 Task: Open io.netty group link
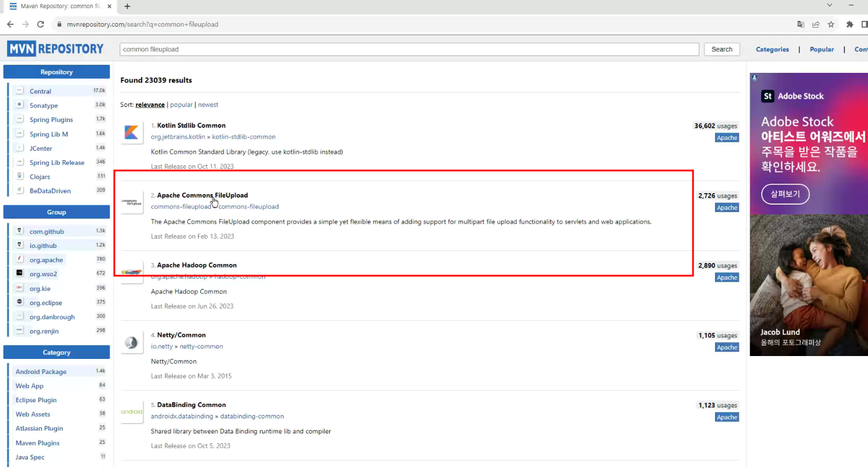pos(162,347)
